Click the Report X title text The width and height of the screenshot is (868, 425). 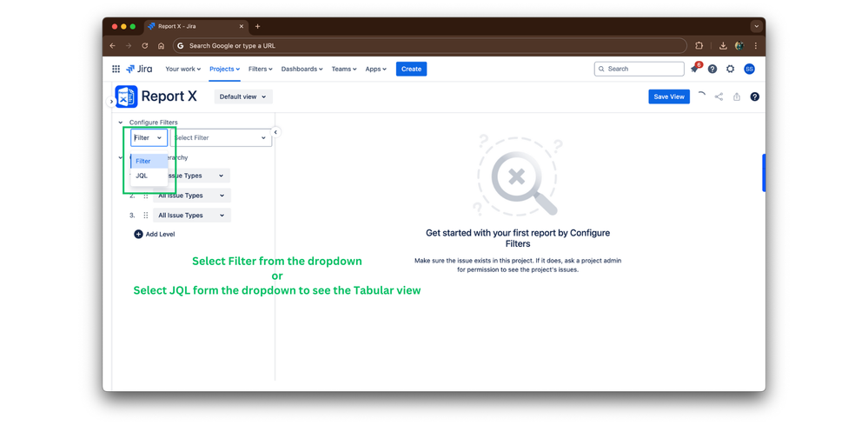coord(169,96)
